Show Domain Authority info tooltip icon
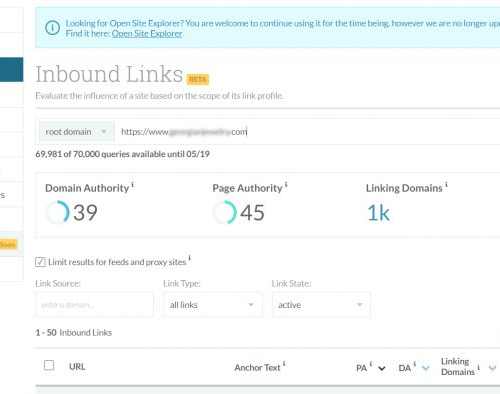The height and width of the screenshot is (394, 500). coord(133,184)
